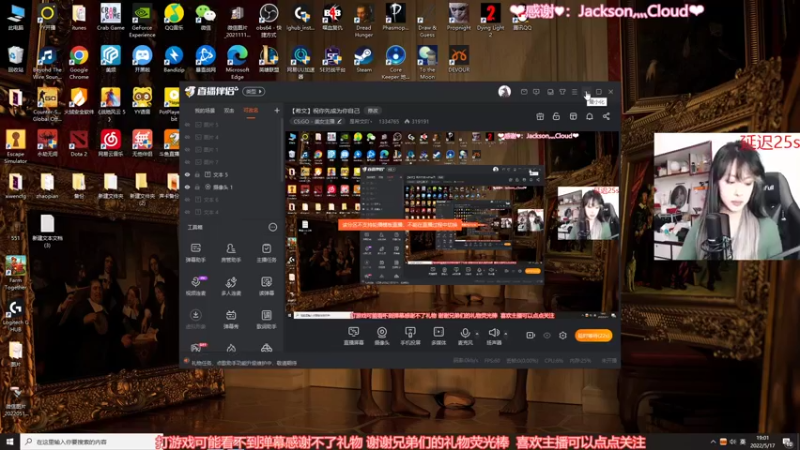Viewport: 800px width, 450px height.
Task: Open the dropdown next to the CS:GO category
Action: click(362, 121)
